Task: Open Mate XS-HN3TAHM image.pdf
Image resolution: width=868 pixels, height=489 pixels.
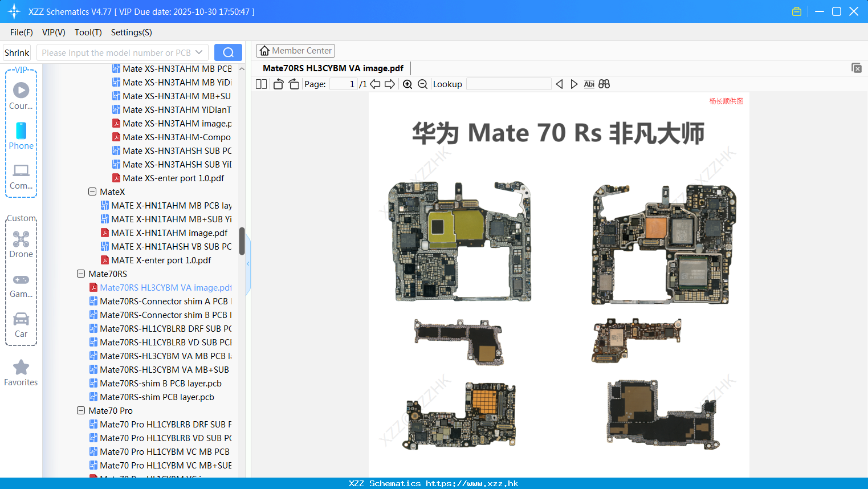Action: (x=172, y=124)
